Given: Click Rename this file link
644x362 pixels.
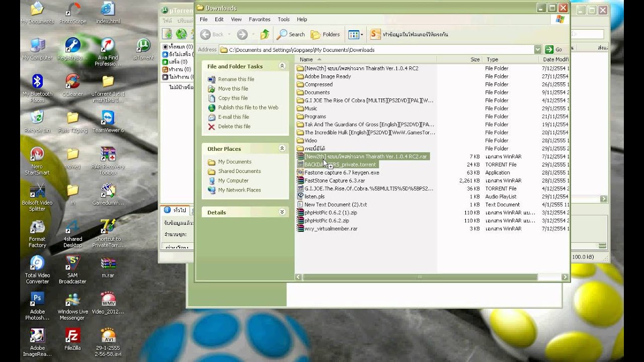Looking at the screenshot, I should point(236,79).
